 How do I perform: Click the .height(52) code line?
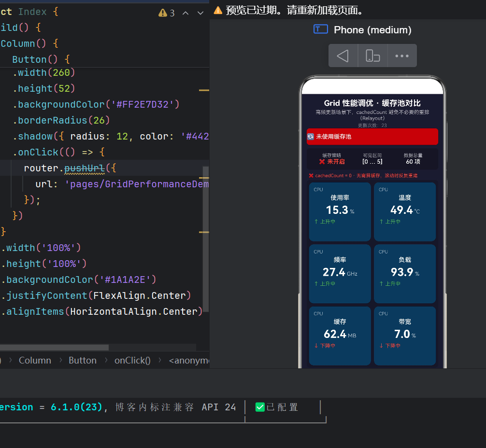(44, 89)
